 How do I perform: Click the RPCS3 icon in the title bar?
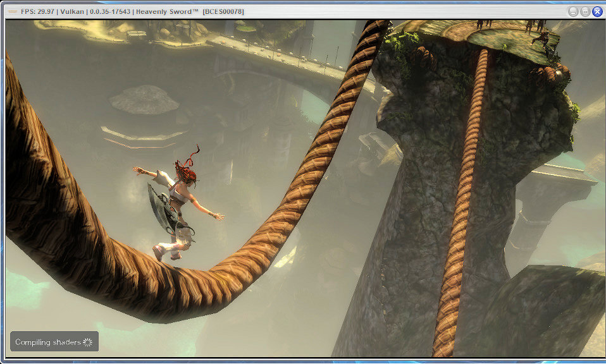pyautogui.click(x=12, y=11)
